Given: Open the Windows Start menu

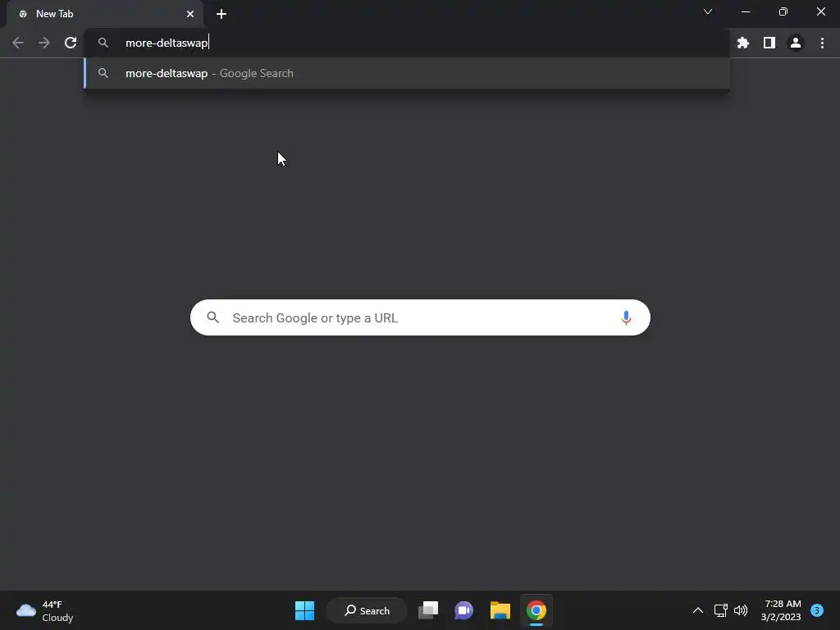Looking at the screenshot, I should tap(305, 610).
